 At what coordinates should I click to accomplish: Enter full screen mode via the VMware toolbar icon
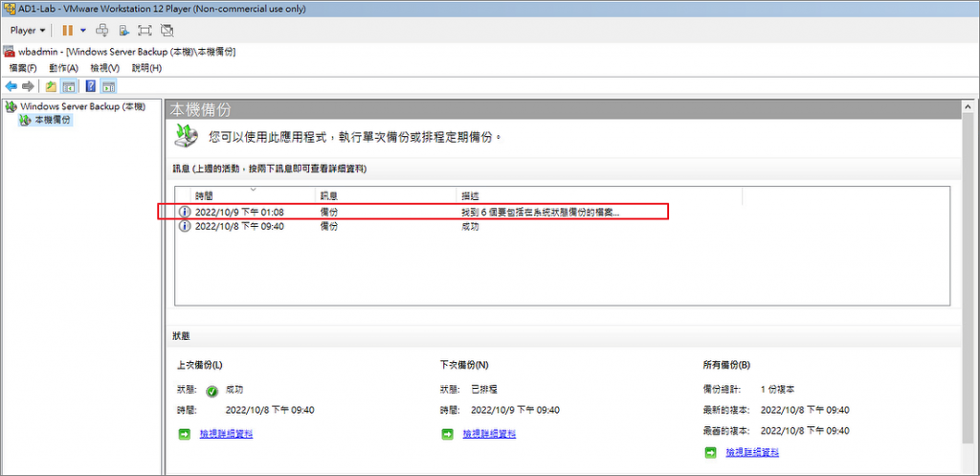(145, 30)
